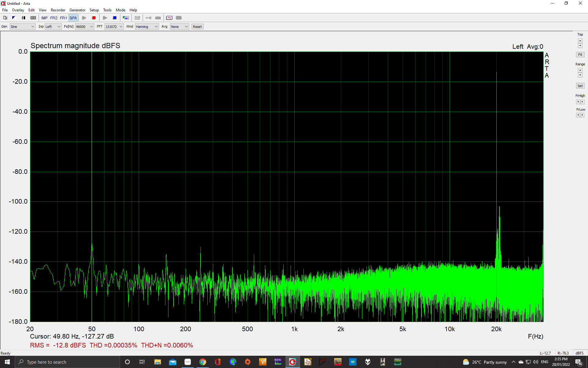Screen dimensions: 588x368
Task: Open the Fs(Hz) sampling rate dropdown
Action: (85, 27)
